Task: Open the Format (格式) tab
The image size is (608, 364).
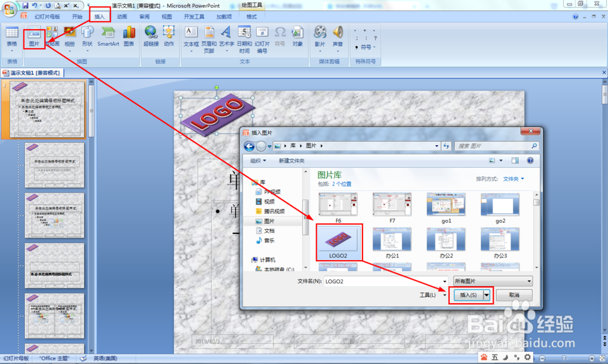Action: pyautogui.click(x=252, y=16)
